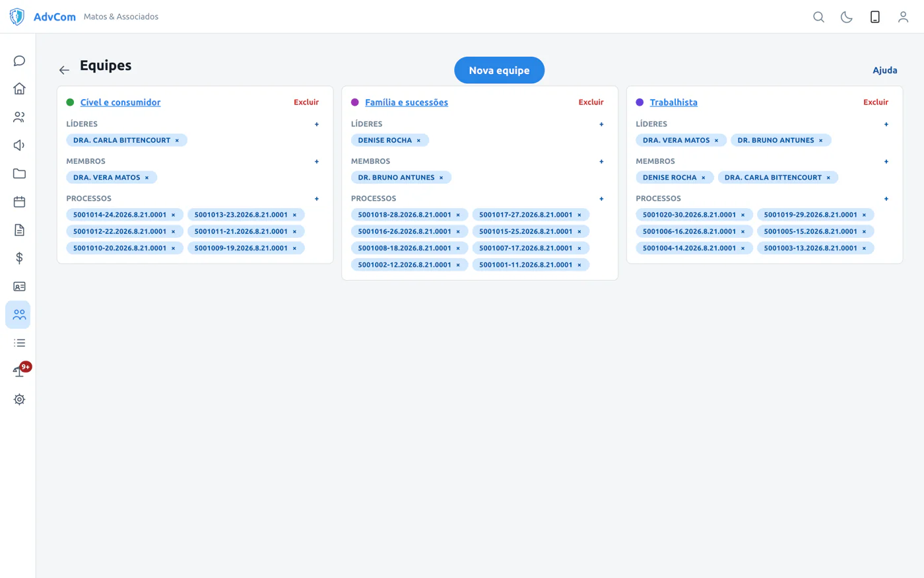Open the user profile icon in header
Image resolution: width=924 pixels, height=578 pixels.
point(903,17)
